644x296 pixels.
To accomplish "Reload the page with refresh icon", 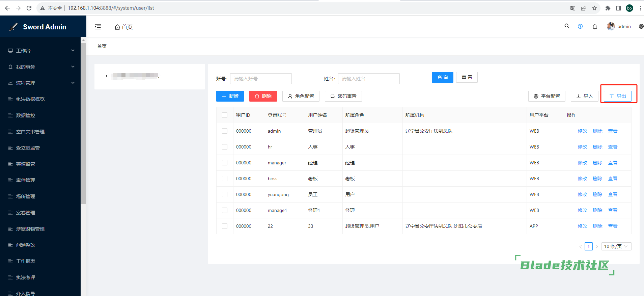I will tap(29, 8).
